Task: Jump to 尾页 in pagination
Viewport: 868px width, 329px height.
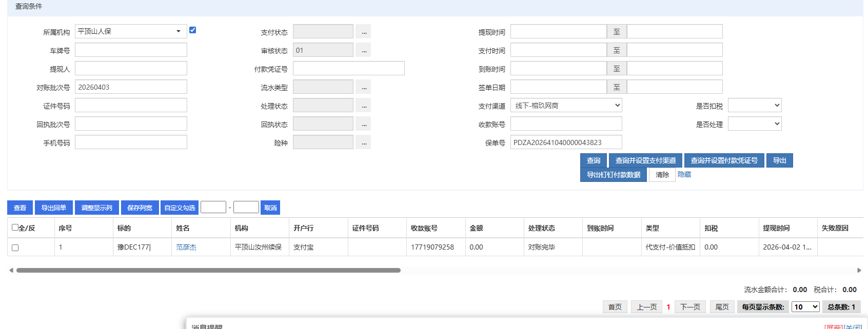Action: (722, 307)
